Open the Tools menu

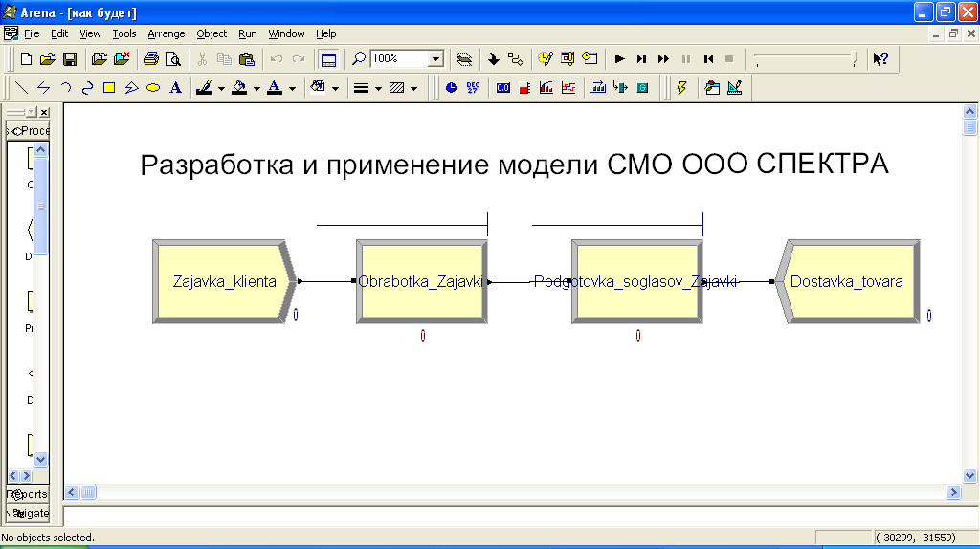tap(124, 33)
